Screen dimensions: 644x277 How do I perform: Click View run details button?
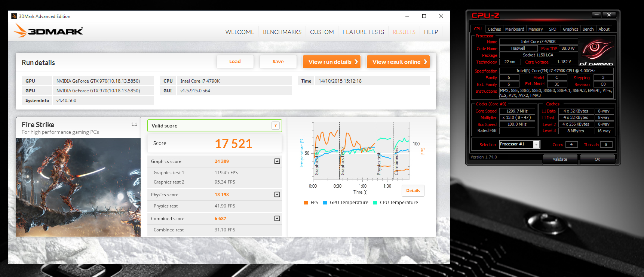(x=332, y=62)
